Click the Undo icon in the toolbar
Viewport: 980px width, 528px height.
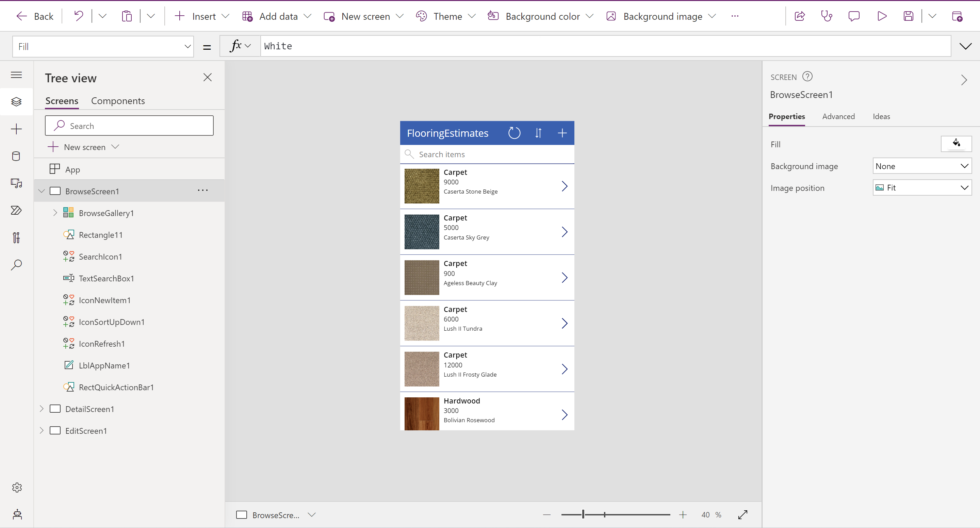click(x=78, y=16)
